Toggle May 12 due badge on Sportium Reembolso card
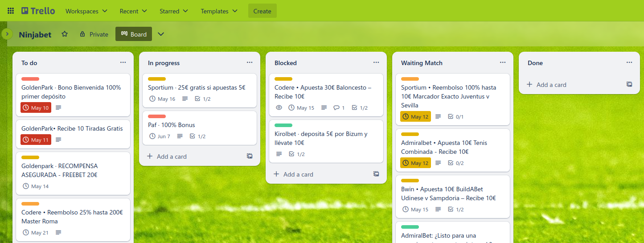644x243 pixels. [x=415, y=116]
